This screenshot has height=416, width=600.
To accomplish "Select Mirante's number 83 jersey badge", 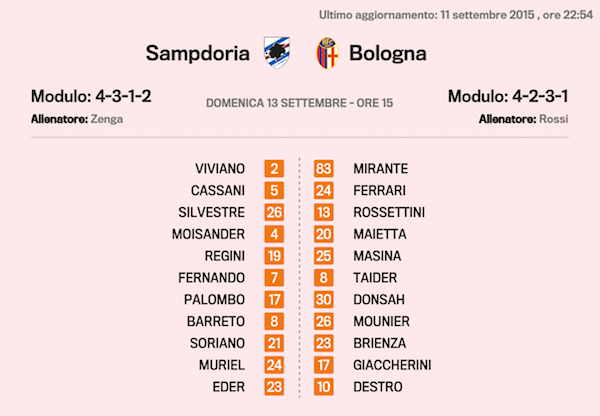I will click(x=324, y=168).
